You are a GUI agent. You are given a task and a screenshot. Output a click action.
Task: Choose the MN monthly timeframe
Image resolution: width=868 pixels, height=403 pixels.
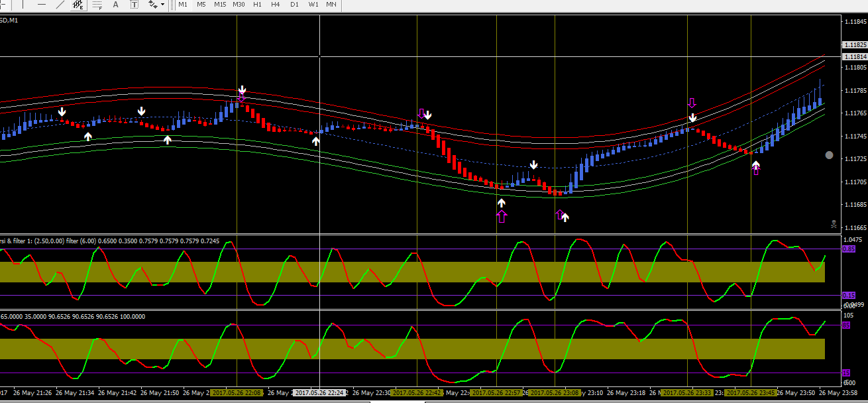(x=331, y=5)
